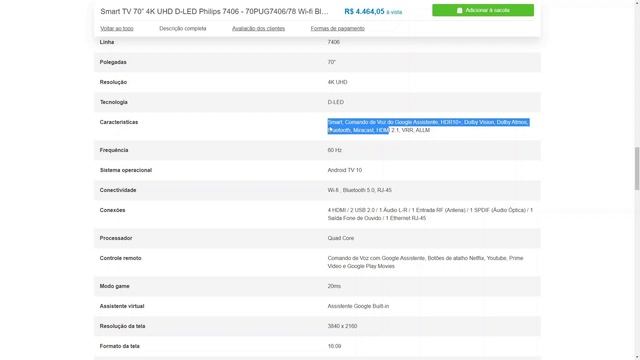Click the Formato da tela label
This screenshot has width=640, height=360.
pos(120,346)
